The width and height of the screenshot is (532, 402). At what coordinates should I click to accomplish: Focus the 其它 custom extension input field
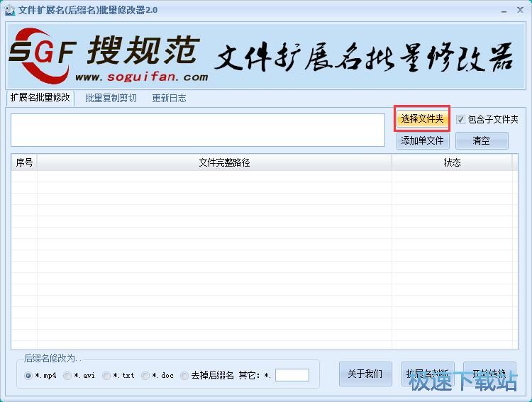tap(292, 375)
